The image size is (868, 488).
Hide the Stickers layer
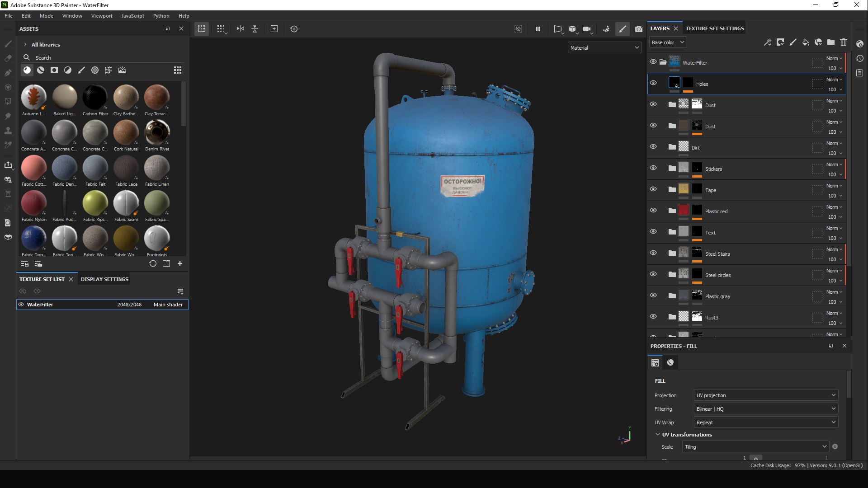click(653, 168)
